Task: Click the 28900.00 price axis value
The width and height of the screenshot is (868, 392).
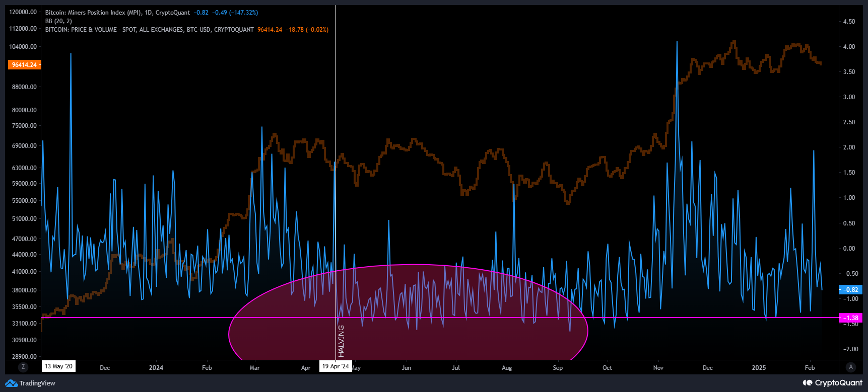Action: [25, 357]
